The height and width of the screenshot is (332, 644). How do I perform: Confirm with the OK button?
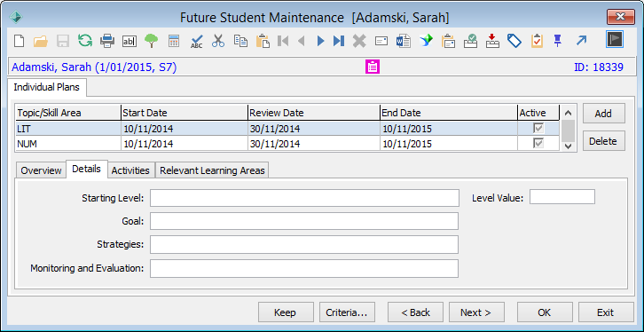pos(544,312)
